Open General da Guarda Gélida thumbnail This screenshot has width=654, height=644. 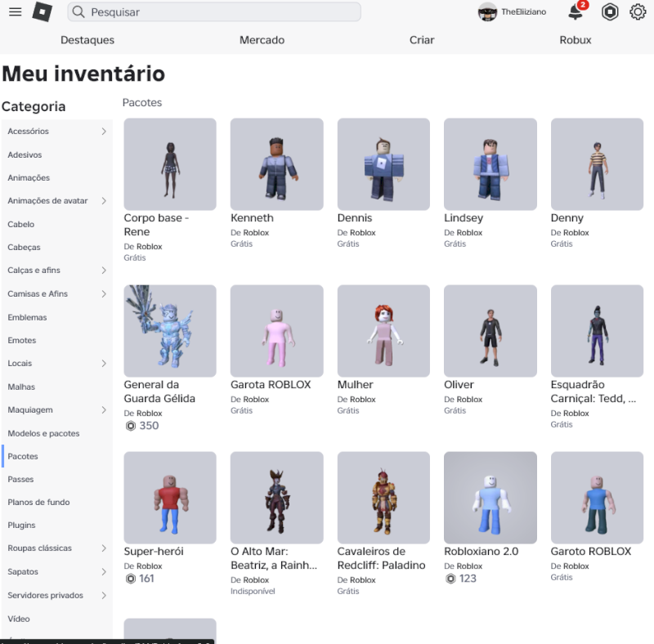pos(170,331)
